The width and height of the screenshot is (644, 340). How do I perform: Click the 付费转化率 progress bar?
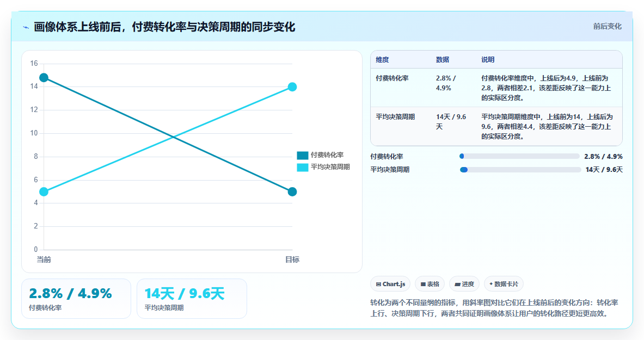click(519, 156)
